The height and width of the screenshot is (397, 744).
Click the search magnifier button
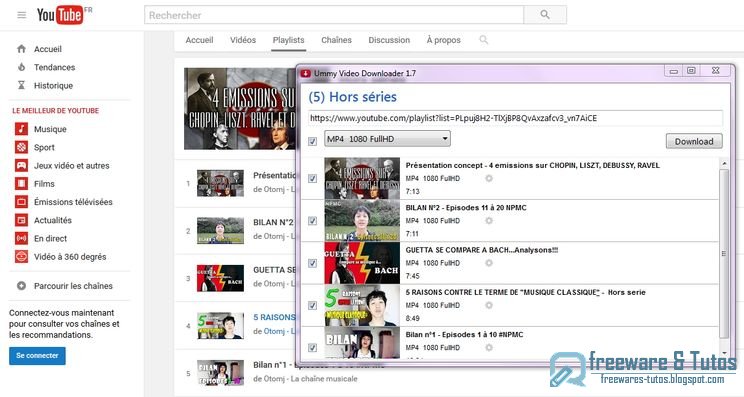click(x=545, y=15)
